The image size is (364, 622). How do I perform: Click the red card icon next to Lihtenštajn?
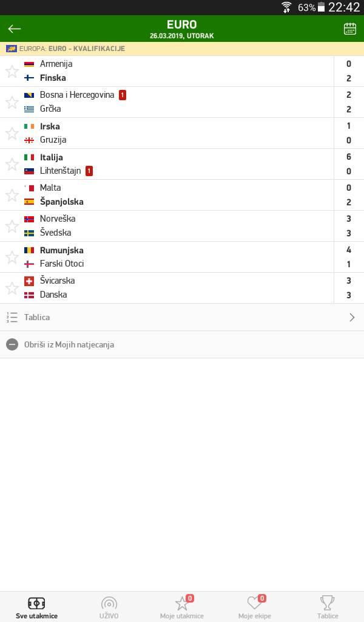89,171
